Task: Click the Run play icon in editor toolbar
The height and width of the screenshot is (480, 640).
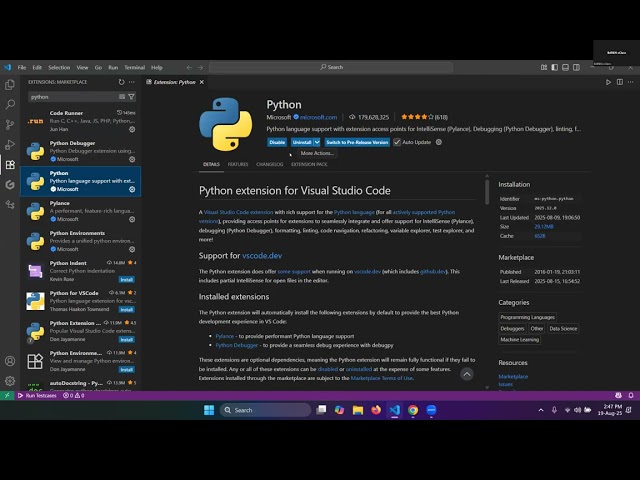Action: (x=608, y=82)
